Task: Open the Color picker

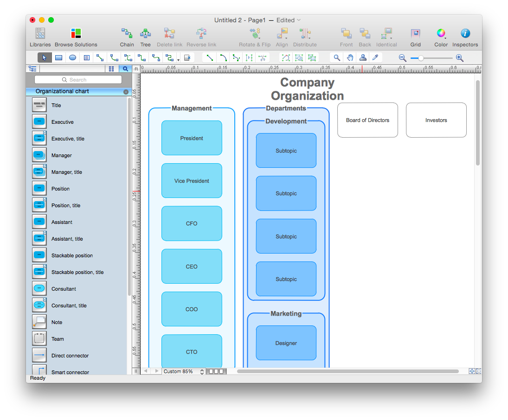Action: click(x=441, y=38)
